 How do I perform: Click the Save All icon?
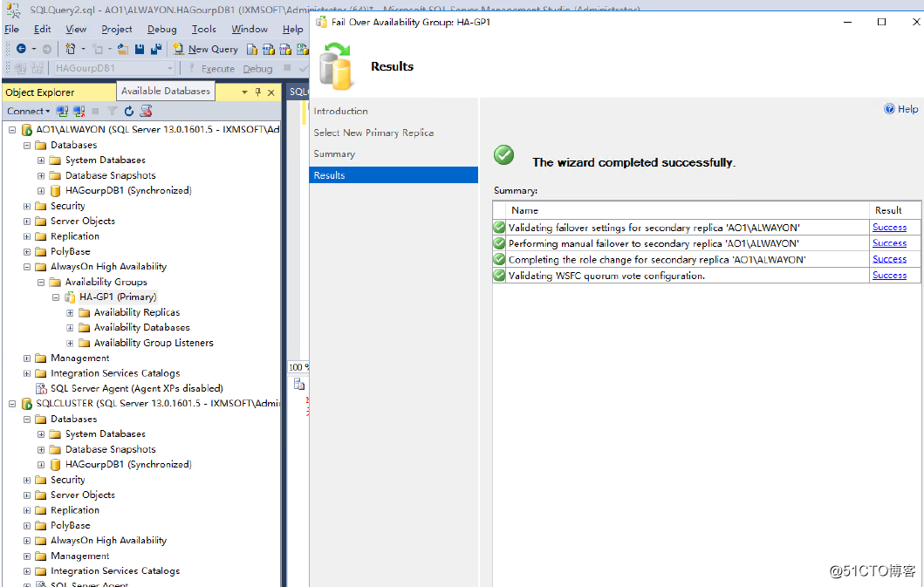pos(156,49)
